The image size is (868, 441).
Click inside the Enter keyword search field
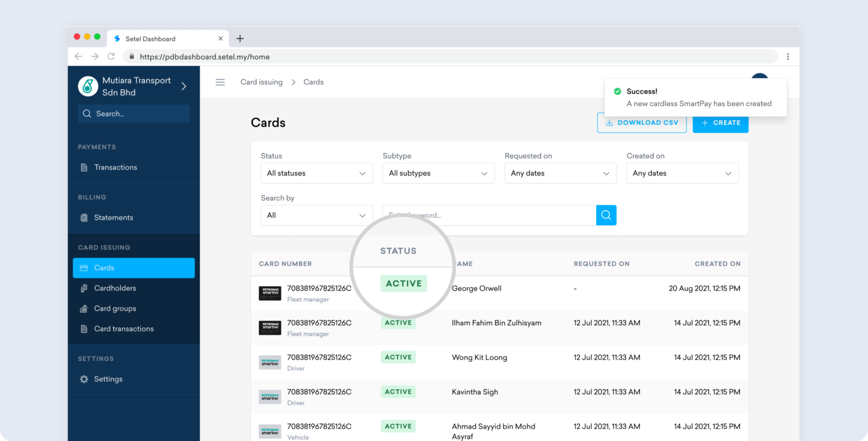pos(489,215)
